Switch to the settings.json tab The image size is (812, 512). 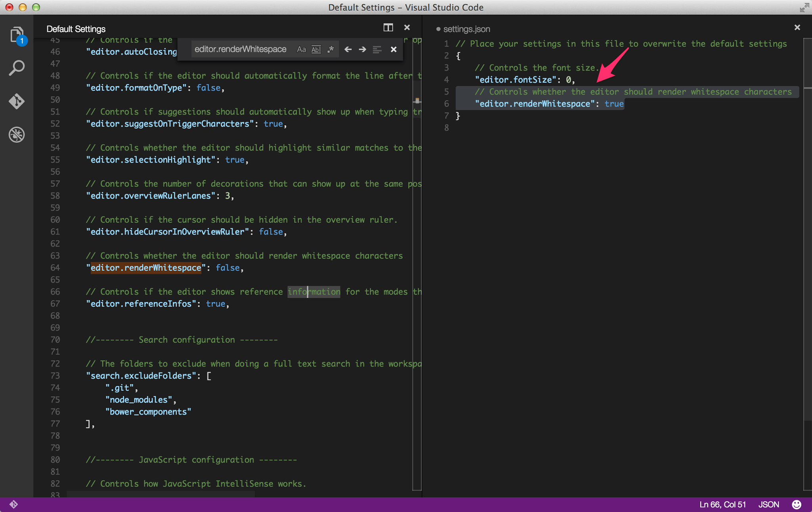pos(467,29)
